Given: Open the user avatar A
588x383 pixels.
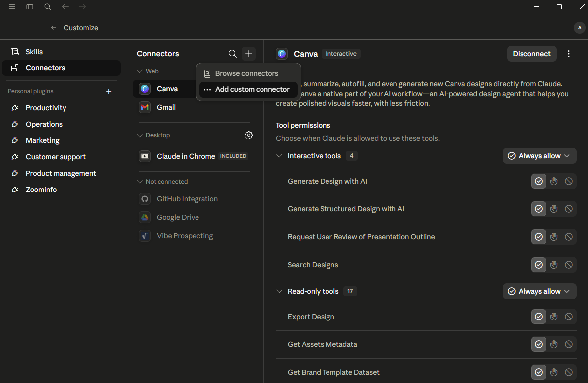Looking at the screenshot, I should coord(580,28).
